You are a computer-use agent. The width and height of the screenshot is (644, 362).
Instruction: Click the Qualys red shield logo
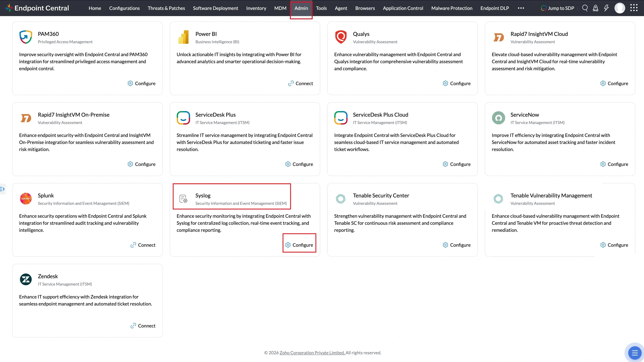341,37
